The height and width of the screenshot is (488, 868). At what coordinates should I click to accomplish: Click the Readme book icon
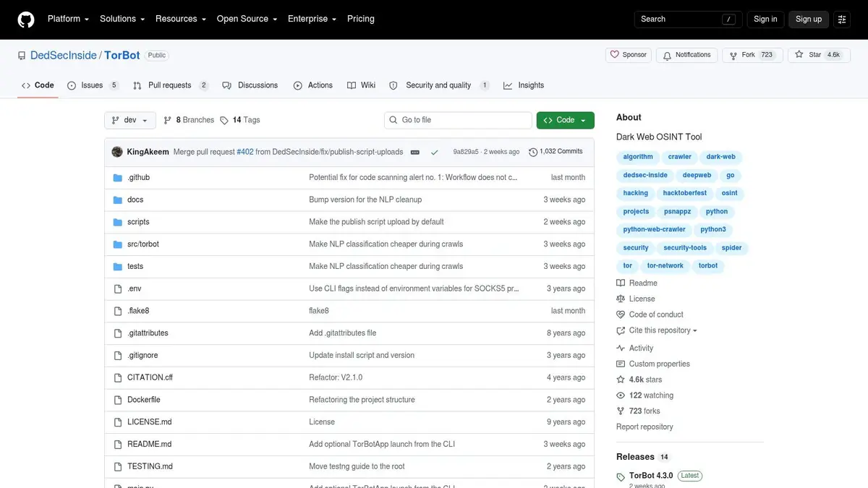[x=621, y=283]
